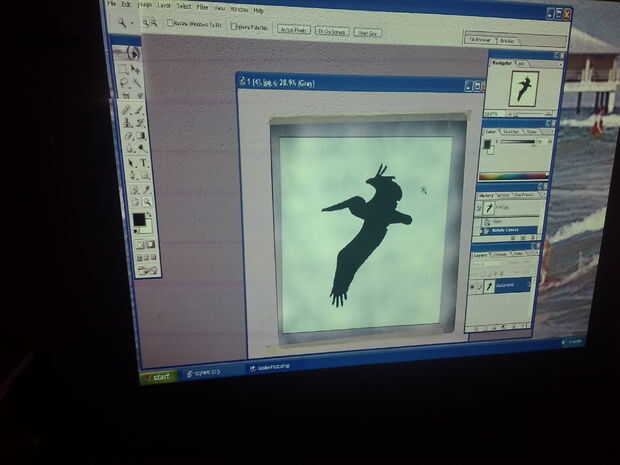620x465 pixels.
Task: Select the Crop tool
Action: tap(125, 95)
